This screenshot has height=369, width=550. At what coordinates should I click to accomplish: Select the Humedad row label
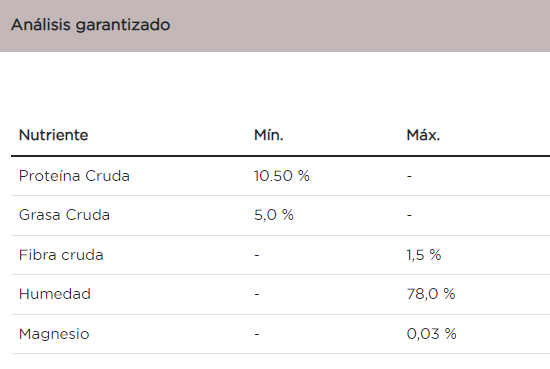(x=55, y=294)
